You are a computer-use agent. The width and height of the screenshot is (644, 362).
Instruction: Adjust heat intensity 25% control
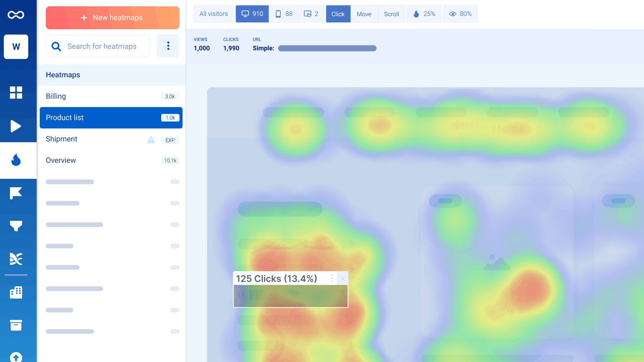[x=424, y=14]
